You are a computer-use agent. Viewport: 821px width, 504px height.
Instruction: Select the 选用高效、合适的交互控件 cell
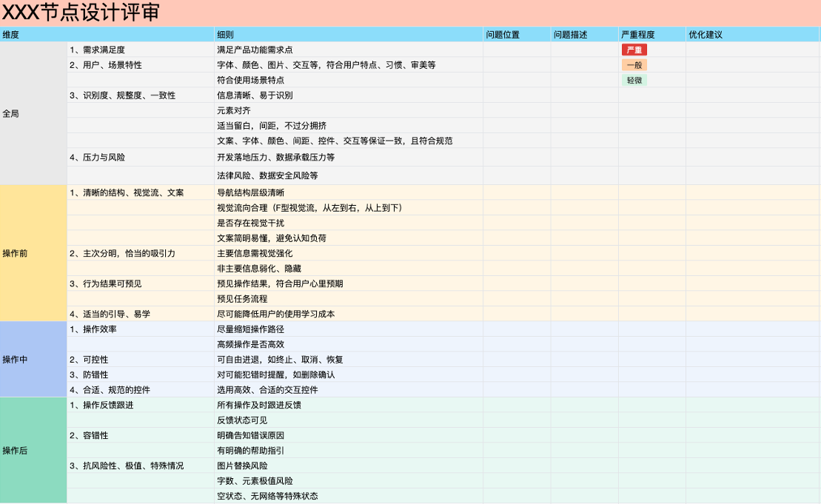point(349,390)
